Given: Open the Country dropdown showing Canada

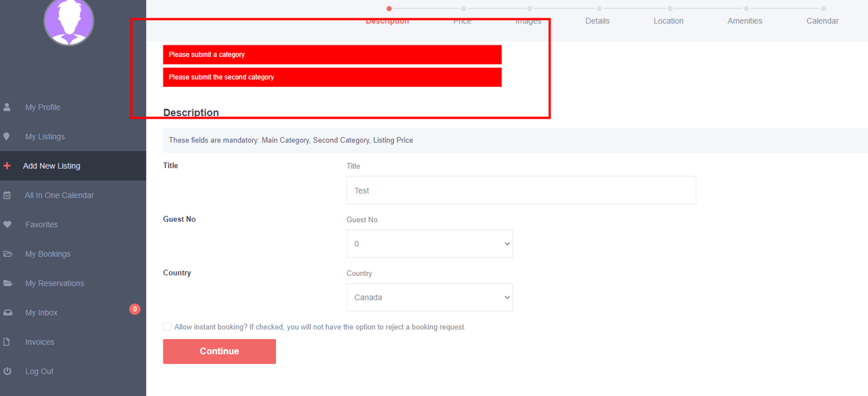Looking at the screenshot, I should (430, 297).
